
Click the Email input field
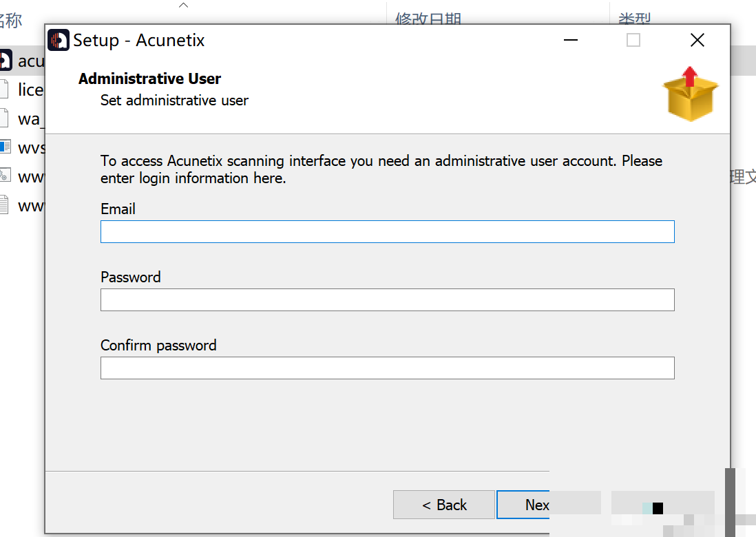coord(387,232)
